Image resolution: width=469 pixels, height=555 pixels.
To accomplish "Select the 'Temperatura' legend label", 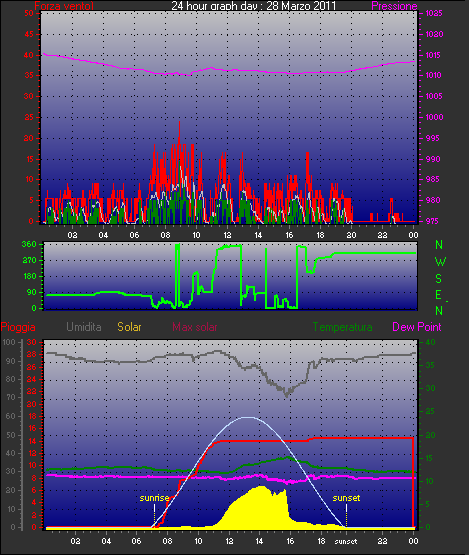I will pyautogui.click(x=342, y=327).
